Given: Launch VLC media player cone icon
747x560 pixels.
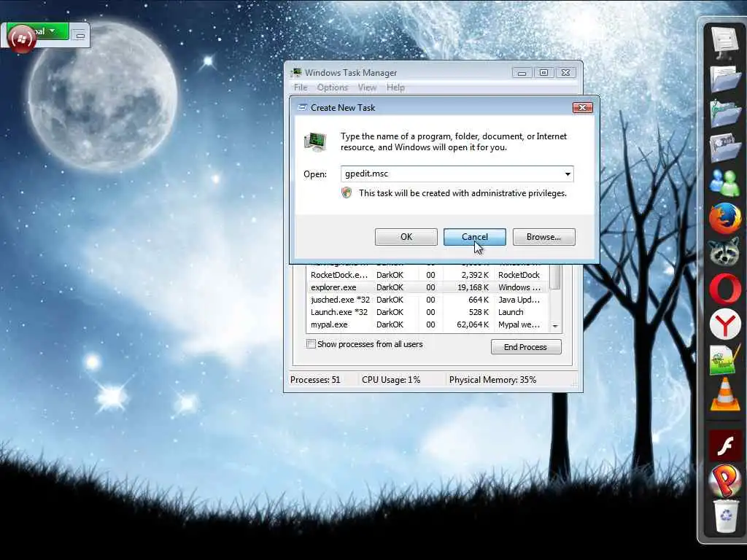Looking at the screenshot, I should (x=724, y=394).
